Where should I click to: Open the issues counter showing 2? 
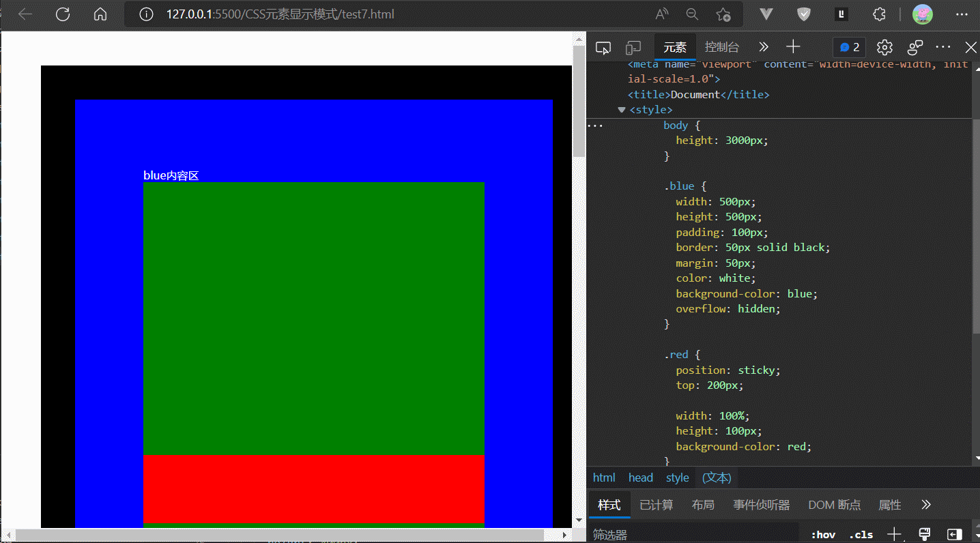(x=850, y=47)
